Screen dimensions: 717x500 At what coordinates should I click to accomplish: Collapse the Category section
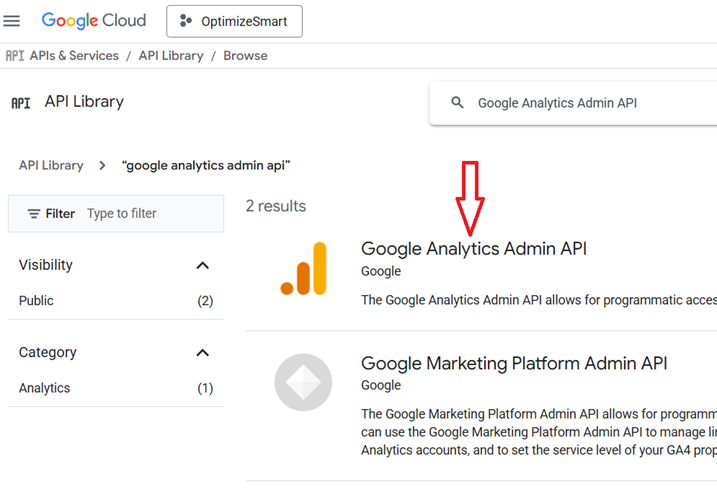click(x=202, y=352)
